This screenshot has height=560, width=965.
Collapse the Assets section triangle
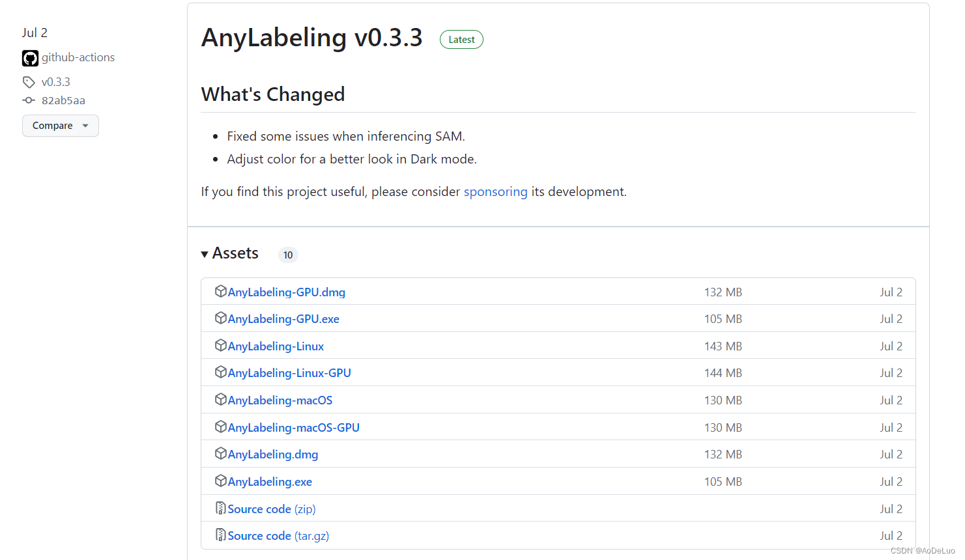tap(205, 254)
